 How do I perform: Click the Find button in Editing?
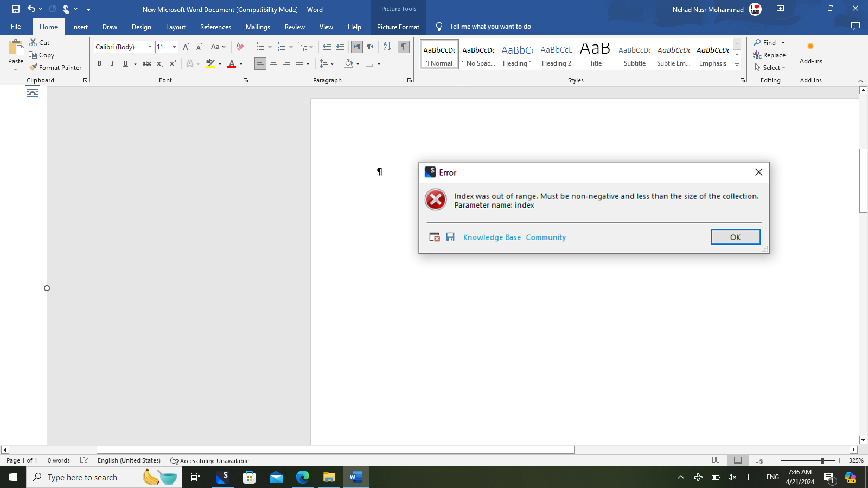coord(765,42)
